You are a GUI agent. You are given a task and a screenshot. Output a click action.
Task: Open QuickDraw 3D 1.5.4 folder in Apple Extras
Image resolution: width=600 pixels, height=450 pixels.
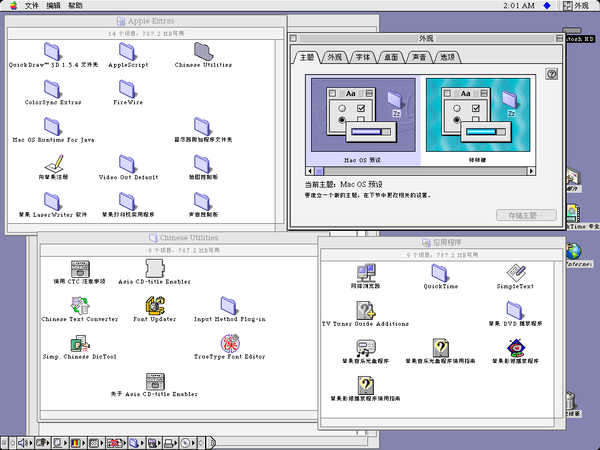pos(52,52)
